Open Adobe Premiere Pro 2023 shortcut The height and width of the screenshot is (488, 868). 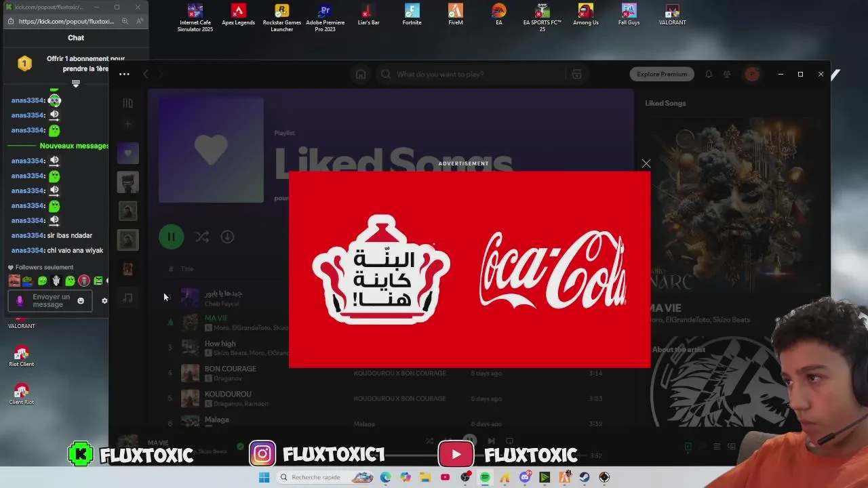point(325,17)
